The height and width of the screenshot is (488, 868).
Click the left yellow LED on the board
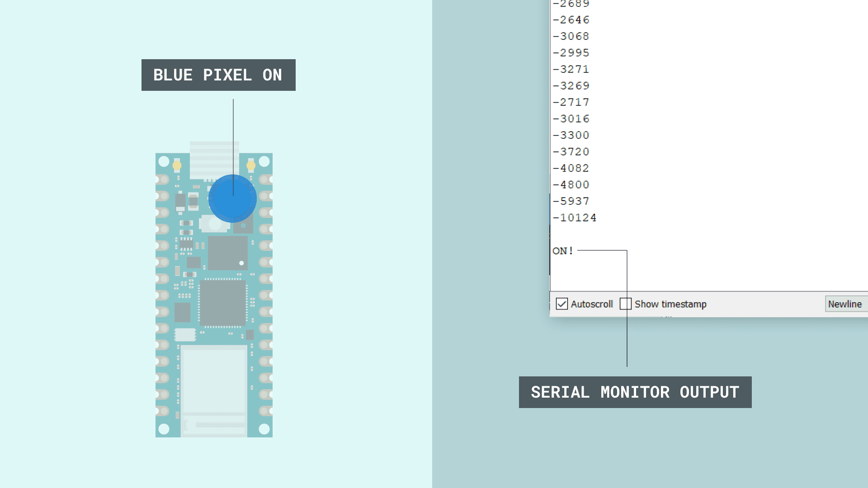177,166
